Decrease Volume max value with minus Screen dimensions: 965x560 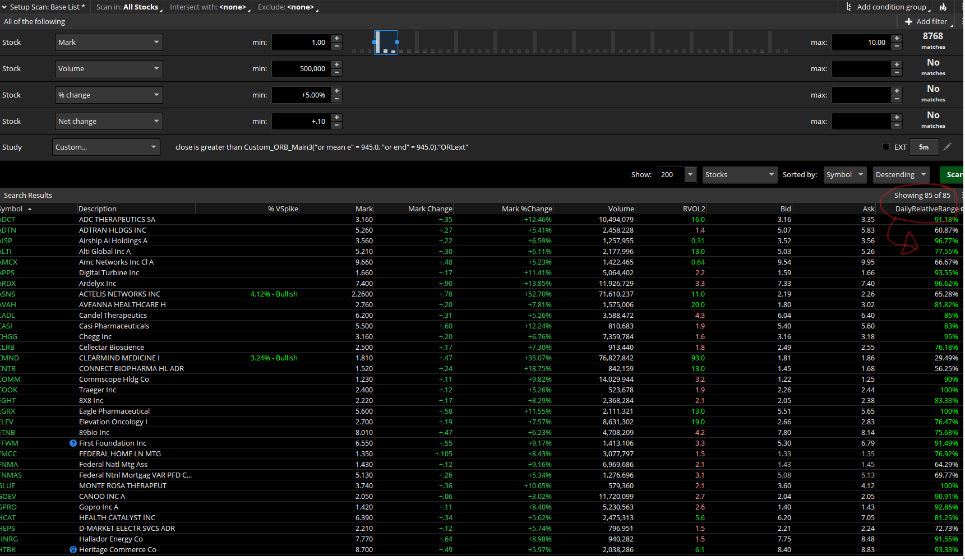897,73
